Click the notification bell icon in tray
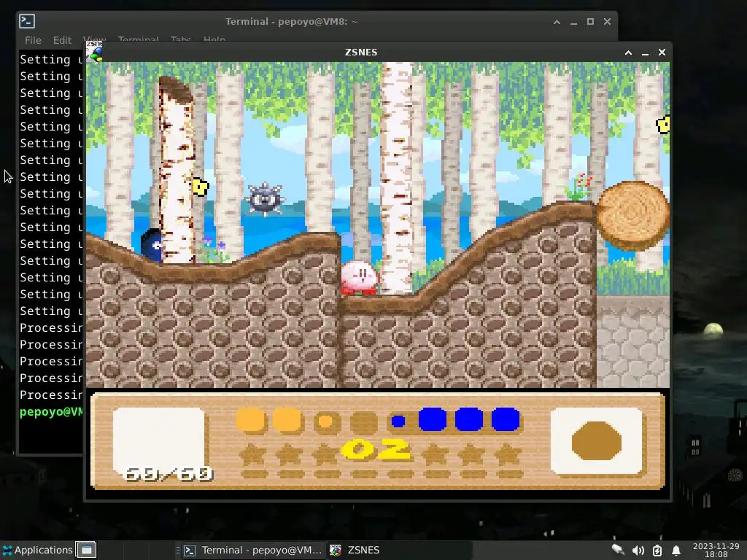 (676, 551)
